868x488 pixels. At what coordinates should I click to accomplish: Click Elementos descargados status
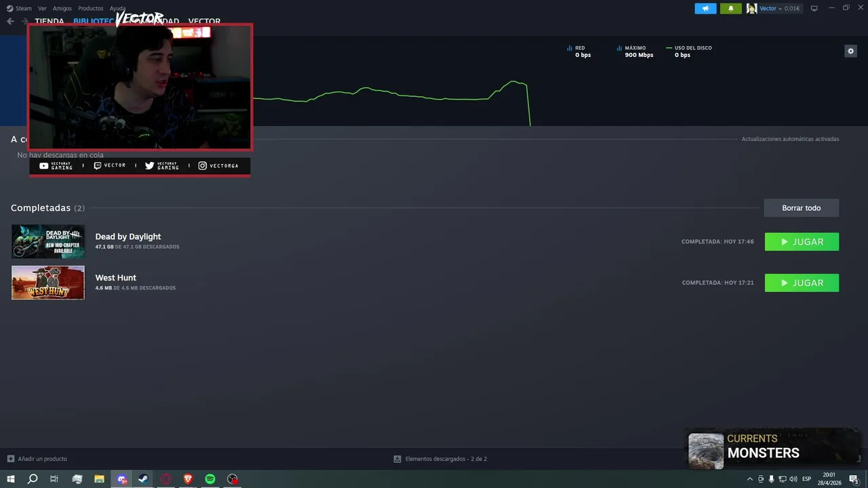pyautogui.click(x=440, y=459)
